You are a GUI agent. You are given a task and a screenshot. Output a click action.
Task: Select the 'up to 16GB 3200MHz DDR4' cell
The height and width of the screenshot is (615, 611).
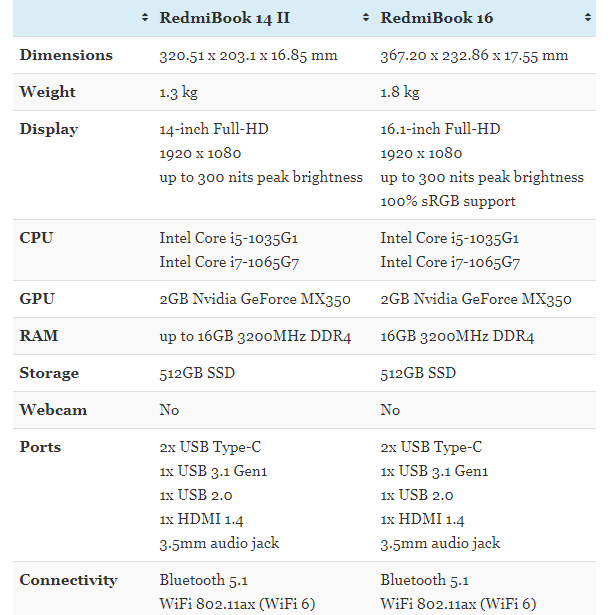(255, 336)
